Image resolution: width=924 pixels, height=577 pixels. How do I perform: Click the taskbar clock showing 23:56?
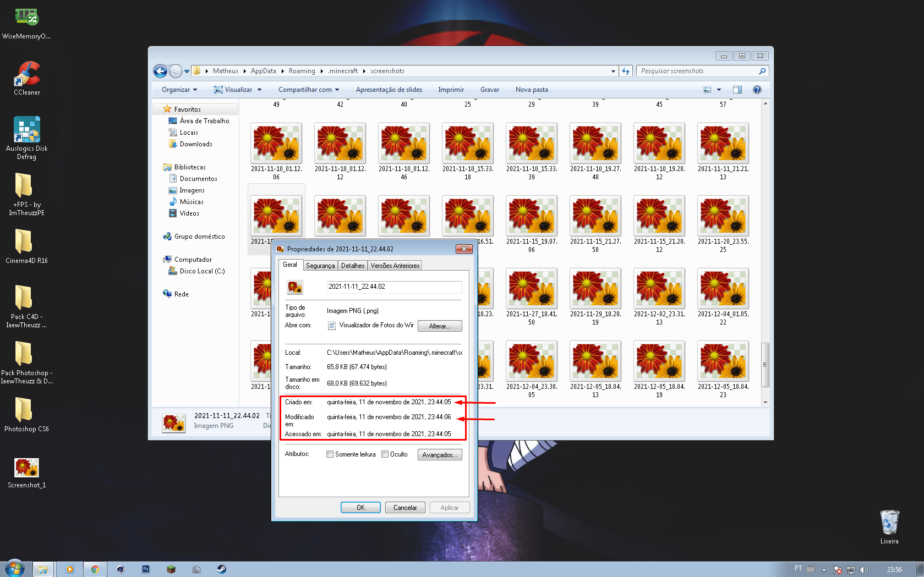[894, 570]
